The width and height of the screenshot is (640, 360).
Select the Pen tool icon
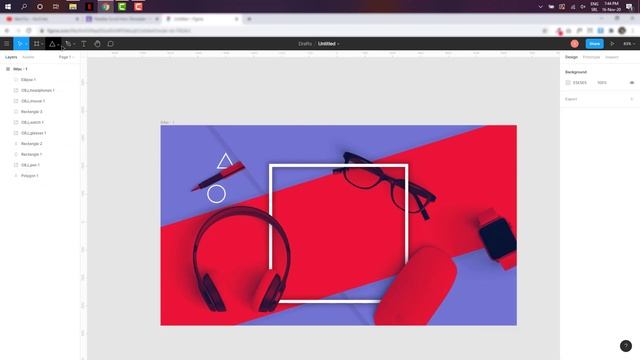click(x=68, y=44)
